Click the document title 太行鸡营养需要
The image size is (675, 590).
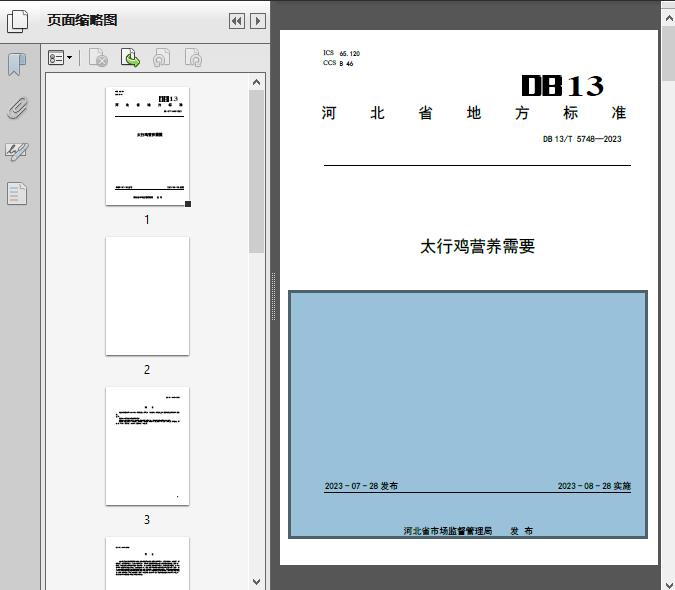point(477,246)
